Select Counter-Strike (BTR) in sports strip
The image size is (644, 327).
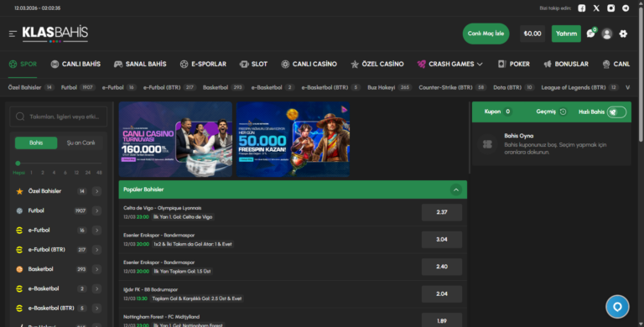coord(453,87)
